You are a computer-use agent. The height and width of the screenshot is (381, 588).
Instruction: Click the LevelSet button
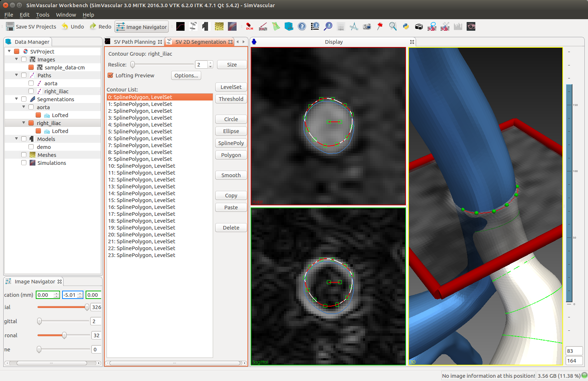tap(231, 87)
